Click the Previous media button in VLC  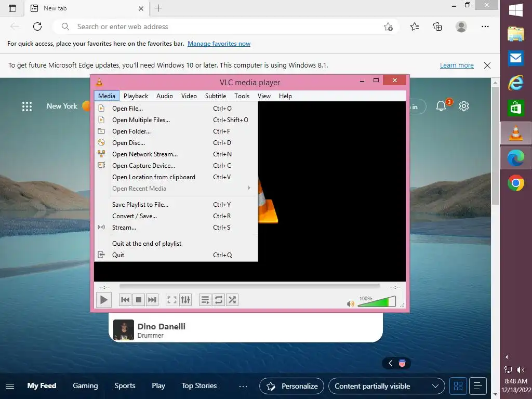(125, 300)
